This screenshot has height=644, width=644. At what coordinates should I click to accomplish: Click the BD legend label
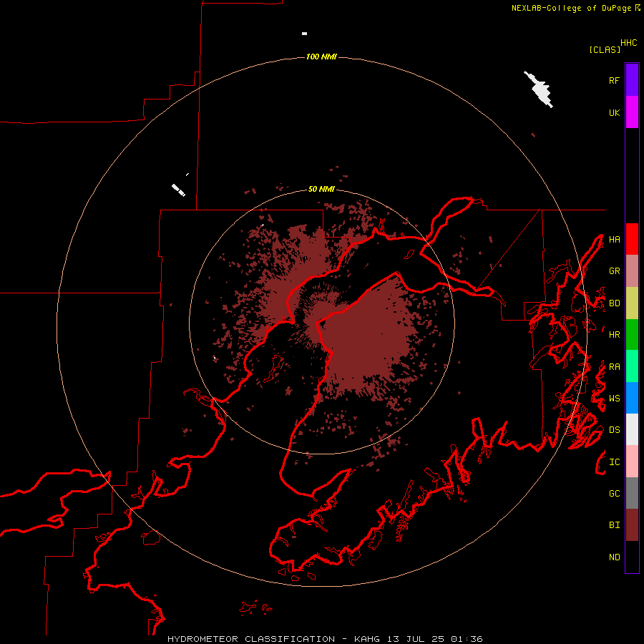[614, 303]
